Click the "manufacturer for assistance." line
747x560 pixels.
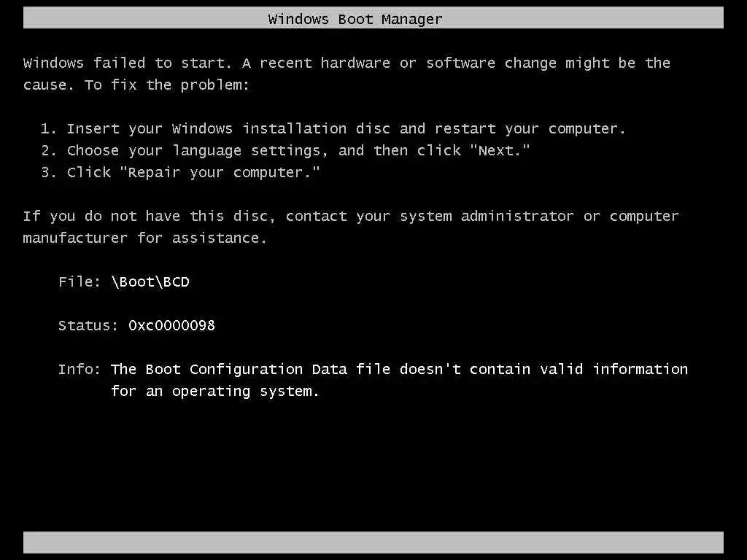click(x=145, y=238)
